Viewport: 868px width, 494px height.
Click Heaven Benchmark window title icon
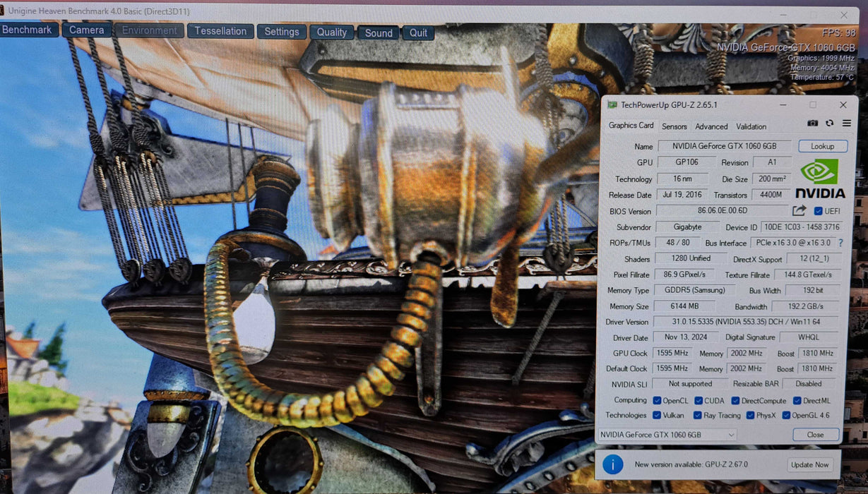(x=1, y=11)
